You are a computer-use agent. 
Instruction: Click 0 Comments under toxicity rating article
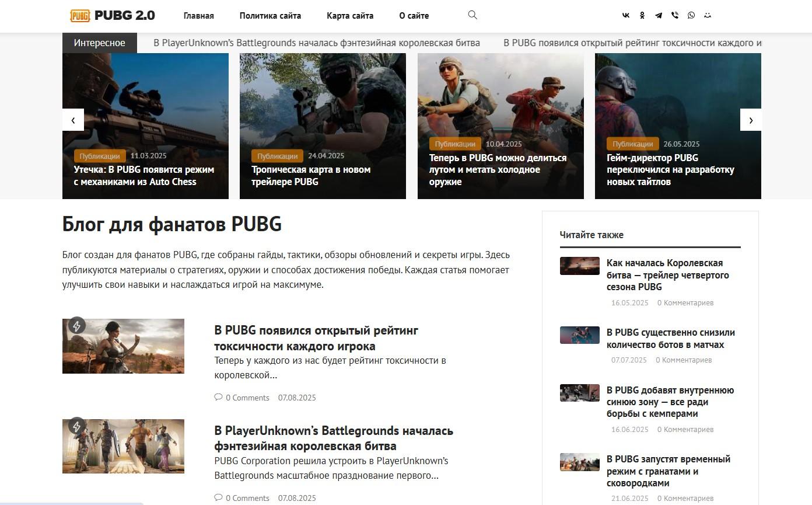(x=247, y=398)
